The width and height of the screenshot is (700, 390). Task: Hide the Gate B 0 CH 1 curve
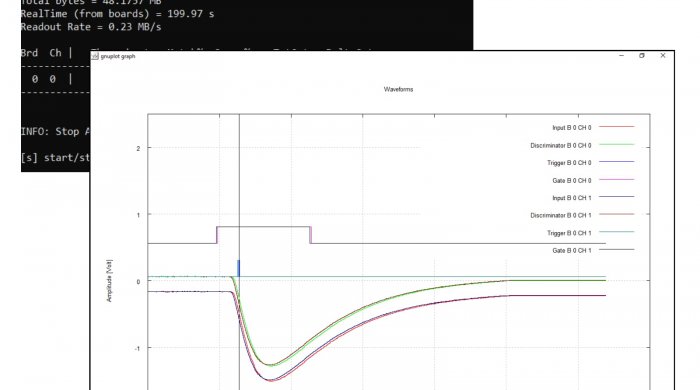pyautogui.click(x=571, y=250)
